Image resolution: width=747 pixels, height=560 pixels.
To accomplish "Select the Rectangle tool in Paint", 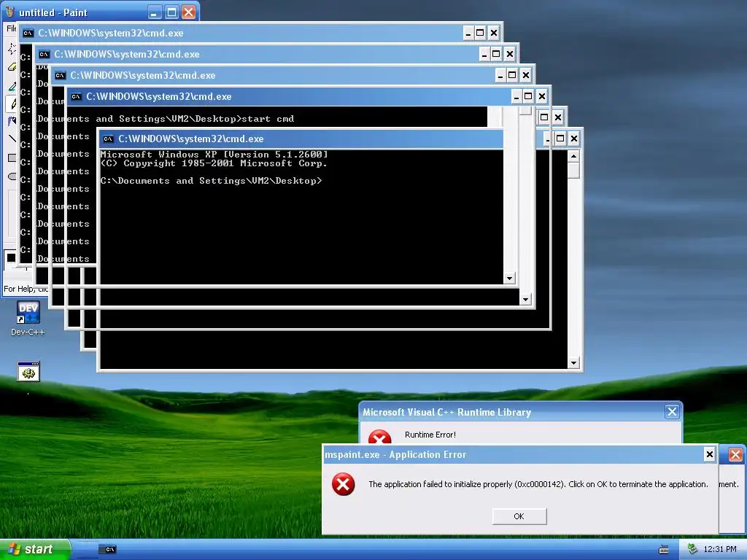I will [12, 157].
